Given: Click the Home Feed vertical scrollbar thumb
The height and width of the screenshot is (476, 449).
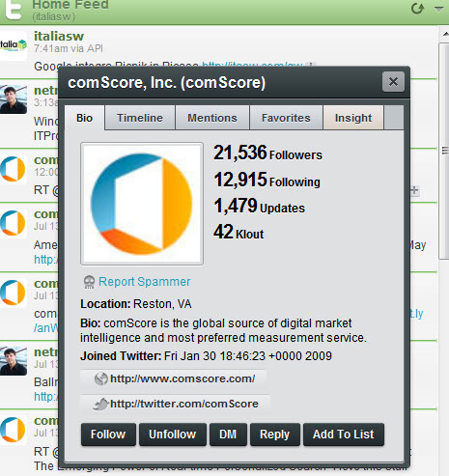Looking at the screenshot, I should [444, 151].
